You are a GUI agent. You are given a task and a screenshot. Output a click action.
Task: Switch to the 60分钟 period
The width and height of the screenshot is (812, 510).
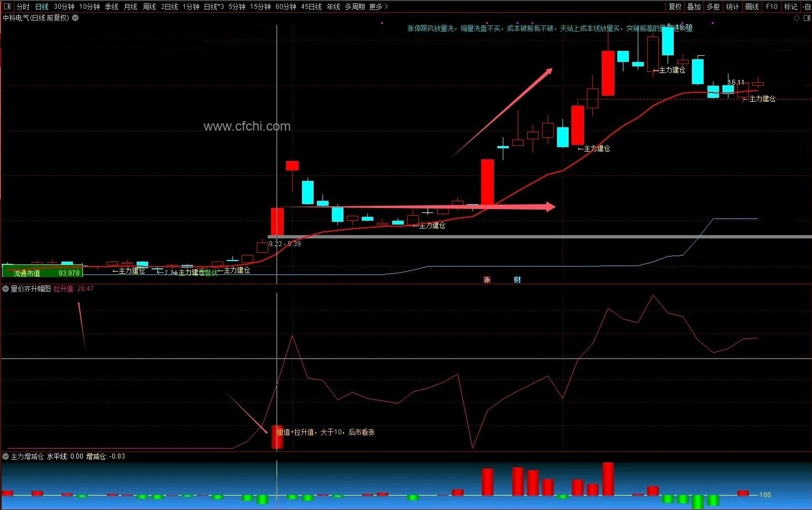(285, 7)
